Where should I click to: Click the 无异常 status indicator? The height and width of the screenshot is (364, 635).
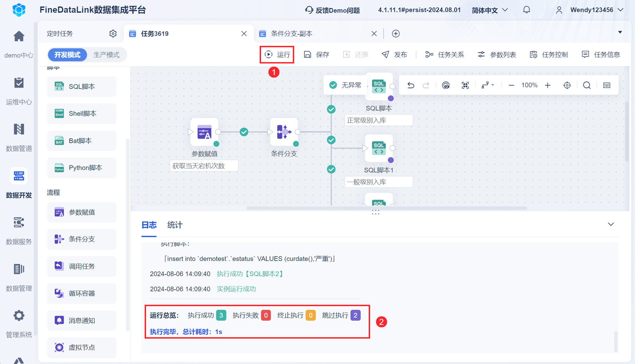coord(345,85)
